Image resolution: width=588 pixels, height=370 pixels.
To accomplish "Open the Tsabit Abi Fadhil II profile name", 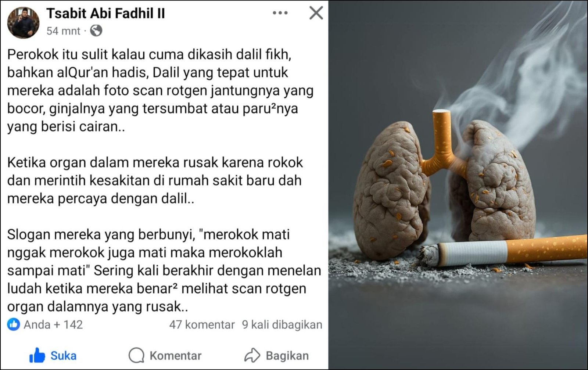I will click(x=105, y=14).
